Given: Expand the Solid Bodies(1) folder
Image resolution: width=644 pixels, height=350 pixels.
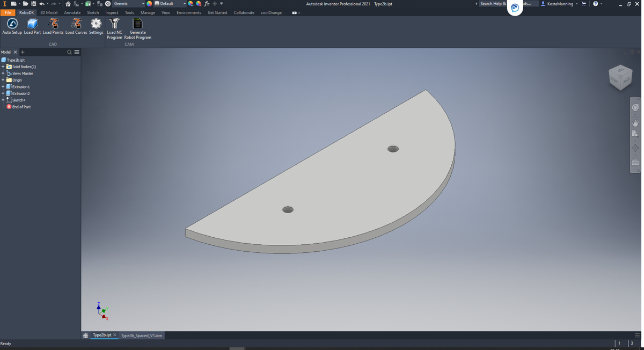Looking at the screenshot, I should pos(3,67).
